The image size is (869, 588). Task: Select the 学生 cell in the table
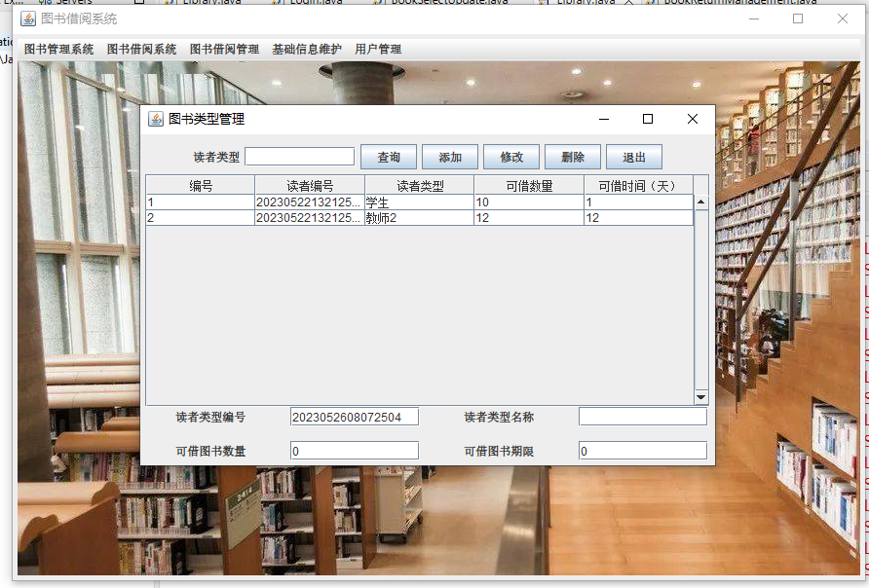(420, 202)
